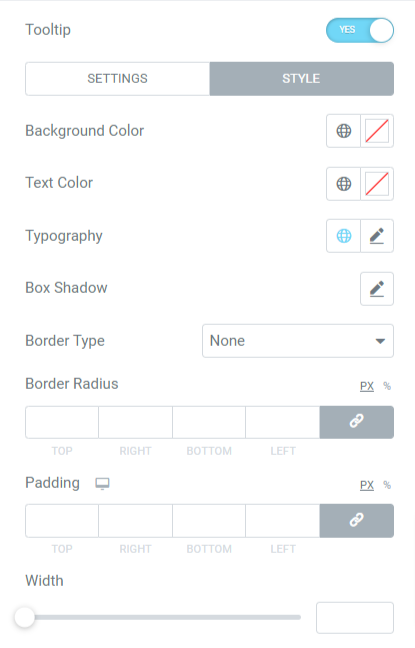Viewport: 415px width, 648px height.
Task: Select the Style tab
Action: [x=302, y=79]
